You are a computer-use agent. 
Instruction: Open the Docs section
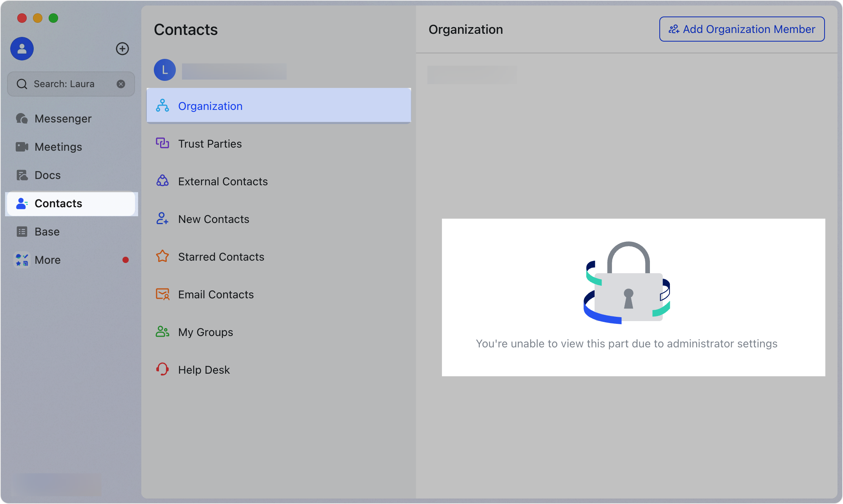coord(47,175)
